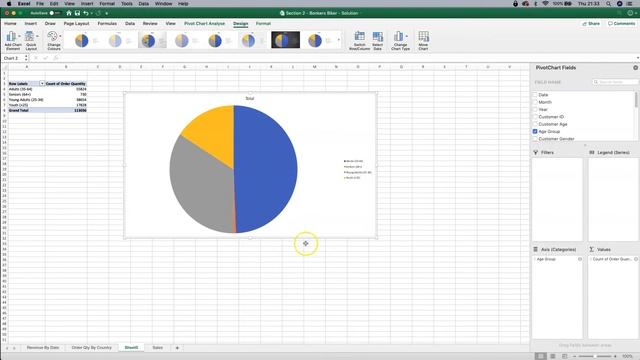The image size is (640, 360).
Task: Toggle the AutoSave switch
Action: (x=55, y=13)
